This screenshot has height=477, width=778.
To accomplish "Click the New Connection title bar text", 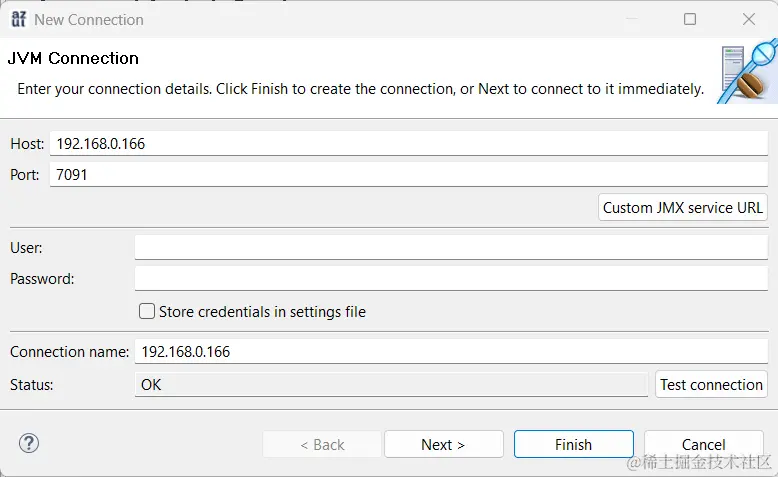I will tap(89, 19).
